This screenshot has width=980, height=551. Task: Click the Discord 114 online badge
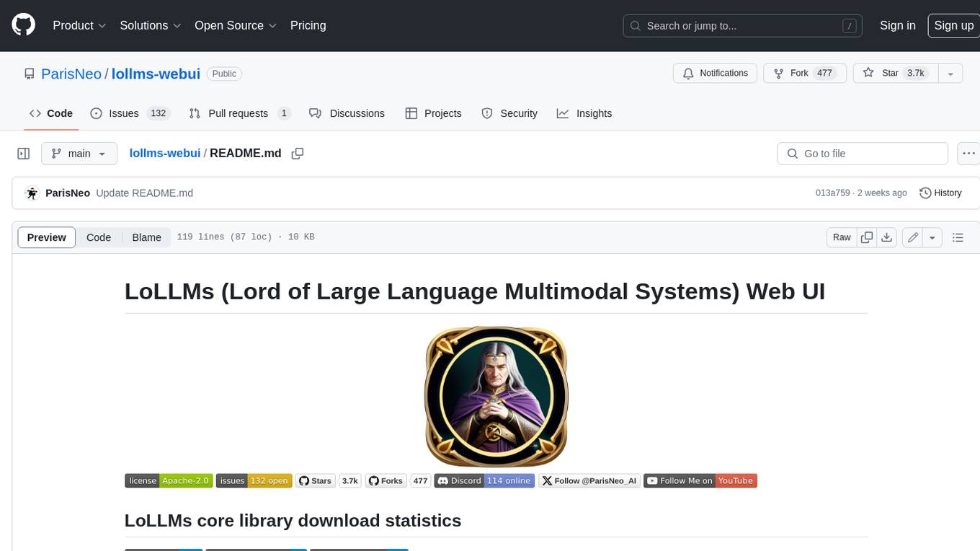coord(484,481)
